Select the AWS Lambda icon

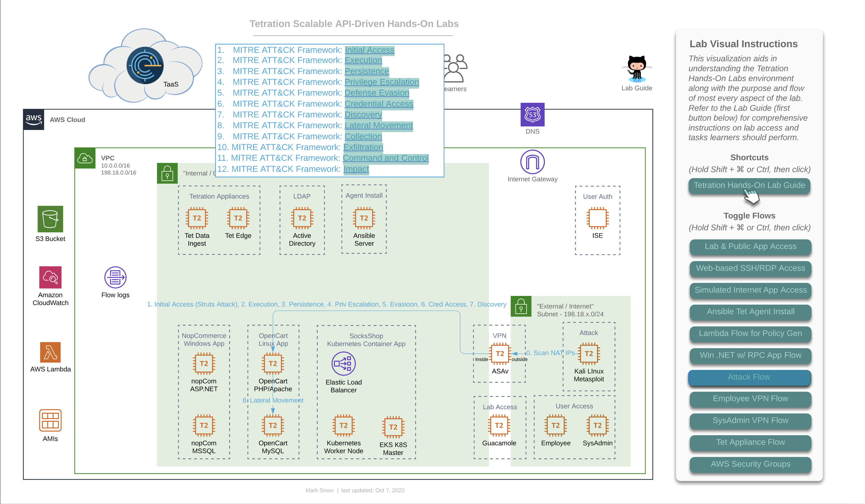[50, 352]
